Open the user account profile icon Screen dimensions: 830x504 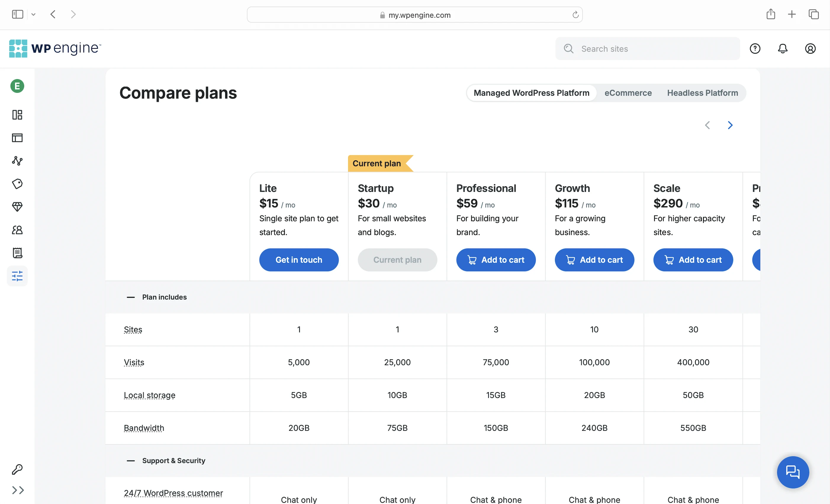(810, 49)
